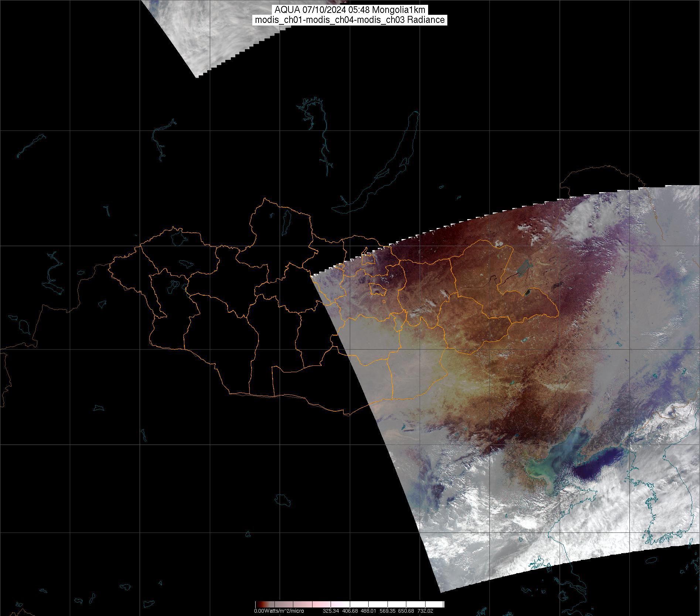Click the 732.02 scale value
Screen dimensions: 700x616
(x=425, y=611)
